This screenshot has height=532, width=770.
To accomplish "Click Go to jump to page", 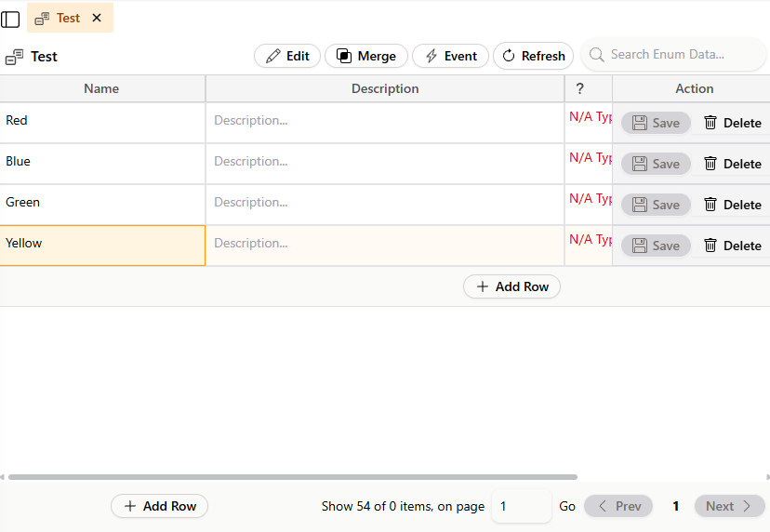I will pyautogui.click(x=567, y=507).
